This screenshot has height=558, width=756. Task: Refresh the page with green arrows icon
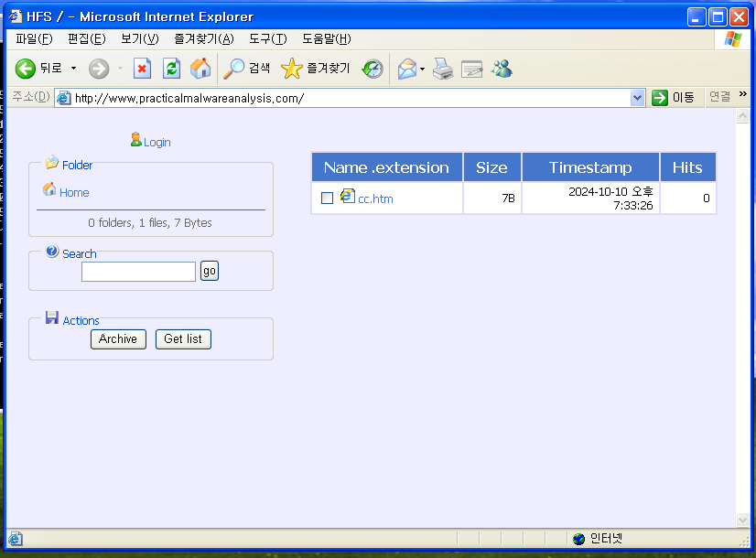coord(172,69)
